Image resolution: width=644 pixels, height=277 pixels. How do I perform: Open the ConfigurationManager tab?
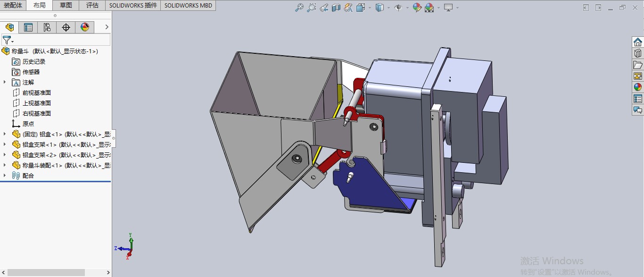47,27
